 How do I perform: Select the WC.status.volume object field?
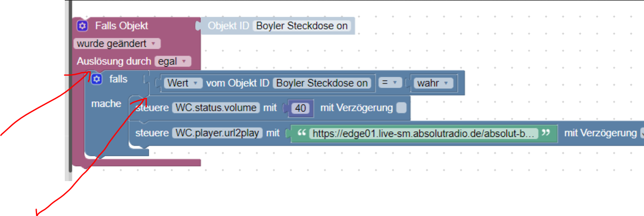pos(217,108)
